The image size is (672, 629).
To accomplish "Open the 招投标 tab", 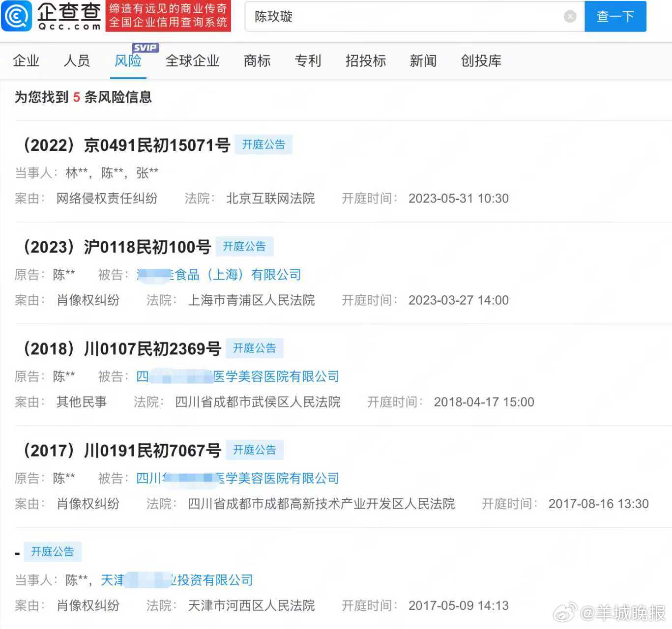I will 366,61.
